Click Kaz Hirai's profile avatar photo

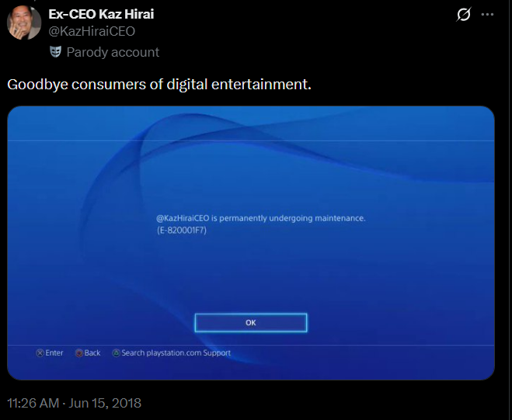[24, 23]
